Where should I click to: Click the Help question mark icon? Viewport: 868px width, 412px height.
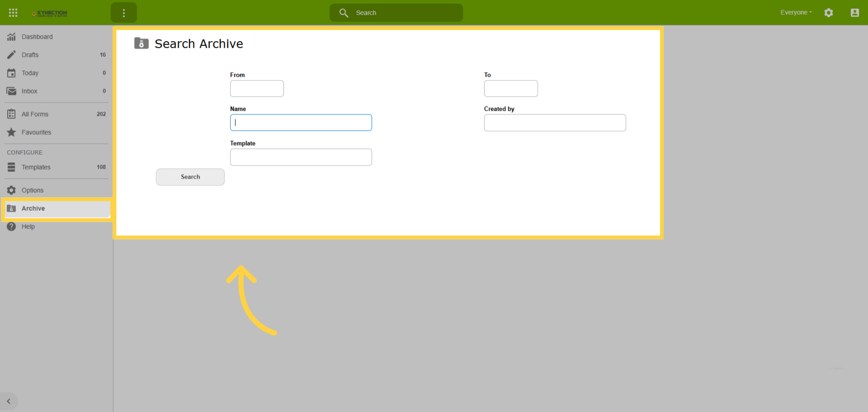coord(11,226)
